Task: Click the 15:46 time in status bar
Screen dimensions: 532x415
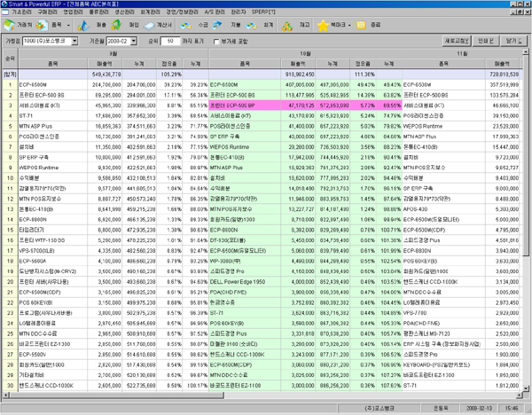Action: coord(512,408)
